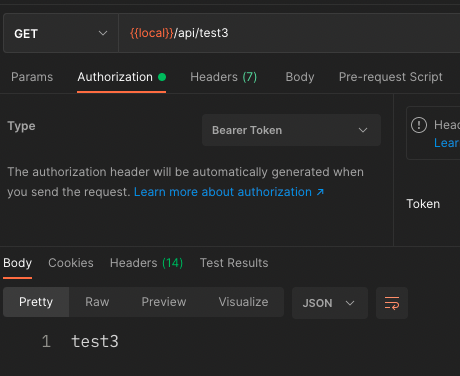The height and width of the screenshot is (376, 460).
Task: Switch to Visualize response view
Action: point(243,302)
